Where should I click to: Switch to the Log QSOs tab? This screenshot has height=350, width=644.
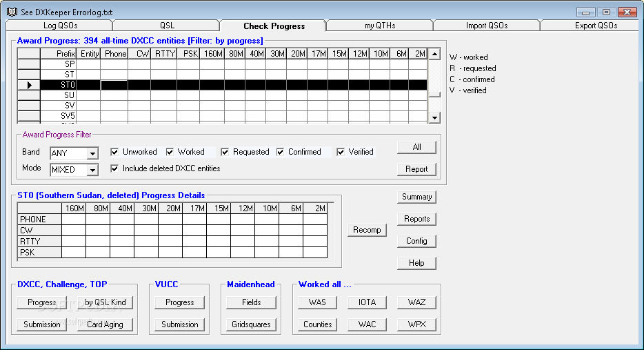(60, 26)
